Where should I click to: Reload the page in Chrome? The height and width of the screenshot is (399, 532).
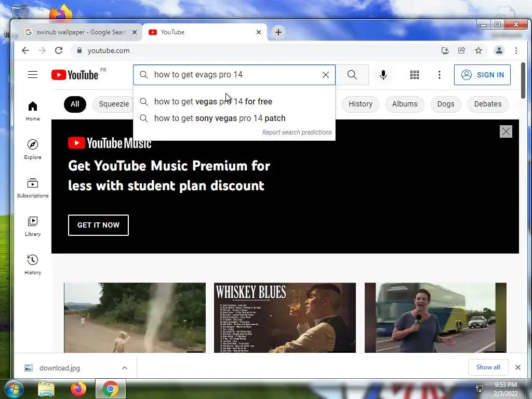coord(59,50)
